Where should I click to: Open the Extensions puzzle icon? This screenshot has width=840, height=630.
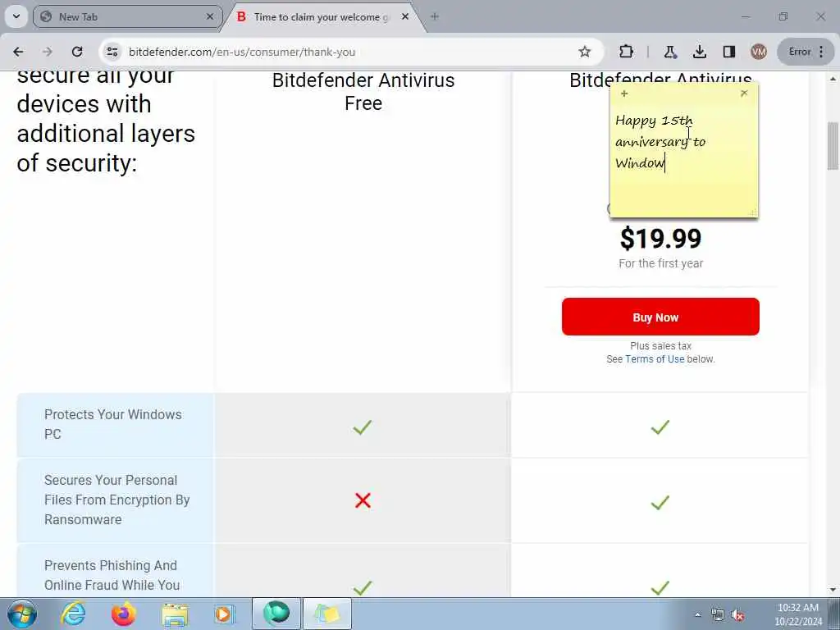click(626, 52)
